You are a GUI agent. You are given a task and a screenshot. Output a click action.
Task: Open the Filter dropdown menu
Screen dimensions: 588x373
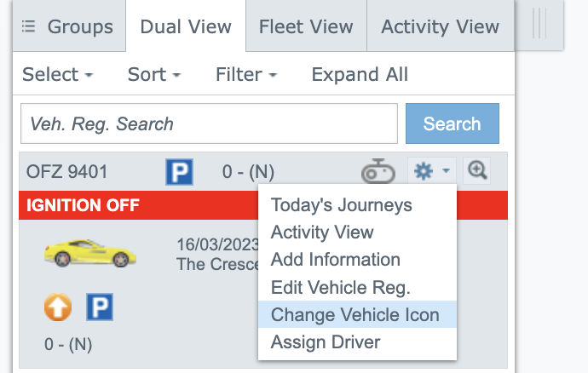[x=246, y=74]
